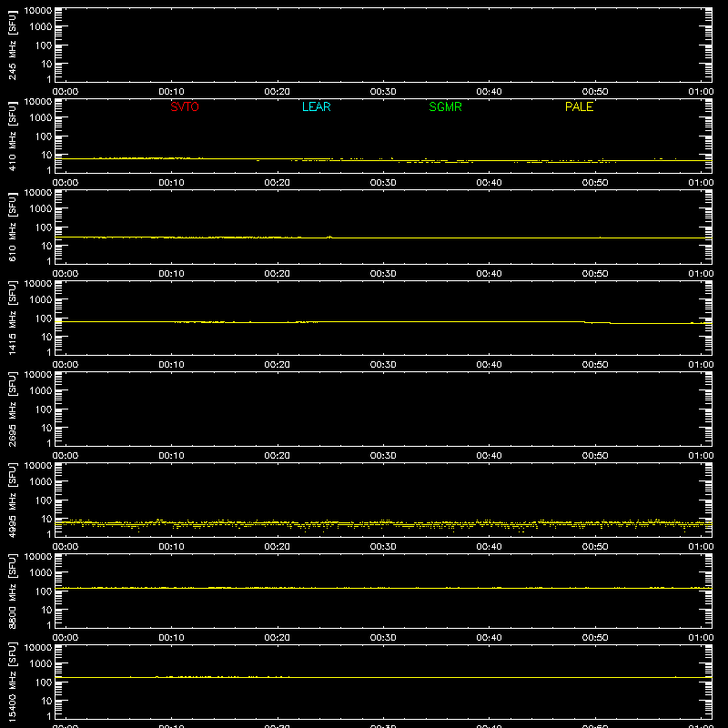728x728 pixels.
Task: Click the yellow flux trace in 8800 MHz plot
Action: 383,588
